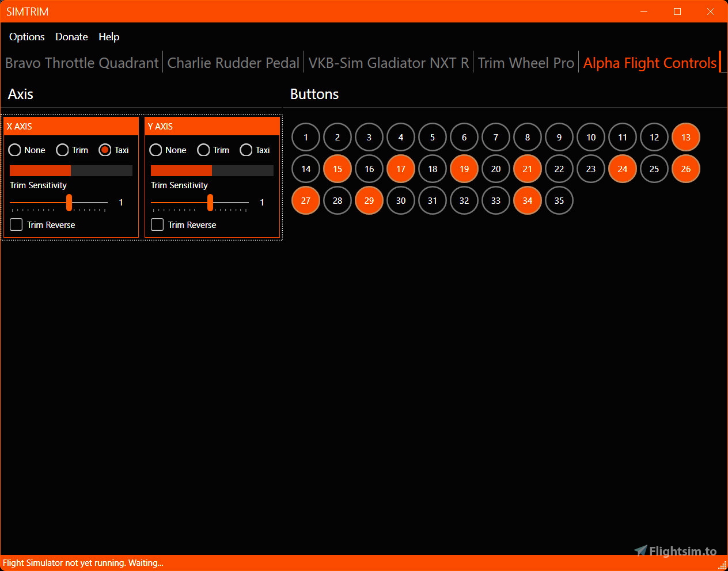Open the VKB-Sim Gladiator NXT R tab
Viewport: 728px width, 571px height.
[388, 63]
